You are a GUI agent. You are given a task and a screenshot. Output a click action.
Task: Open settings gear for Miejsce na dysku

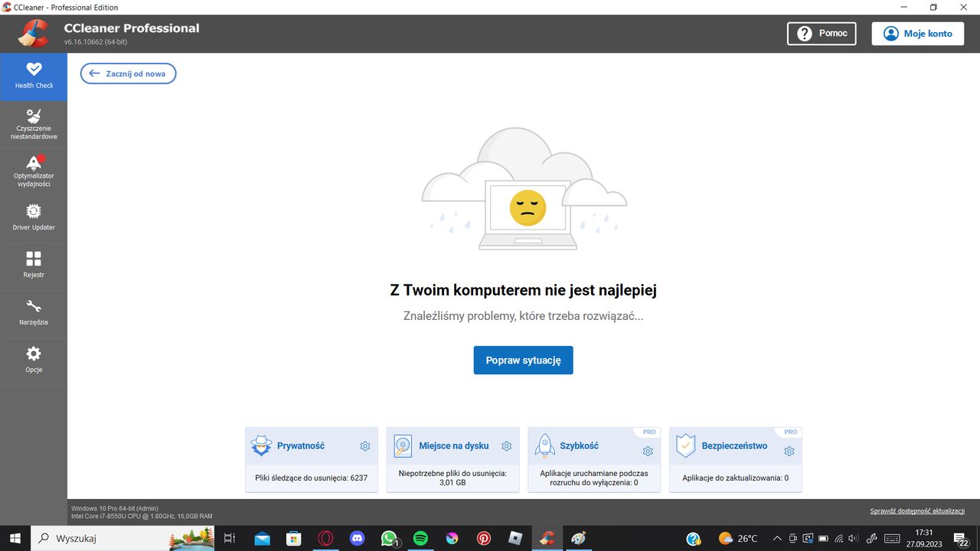(x=506, y=446)
